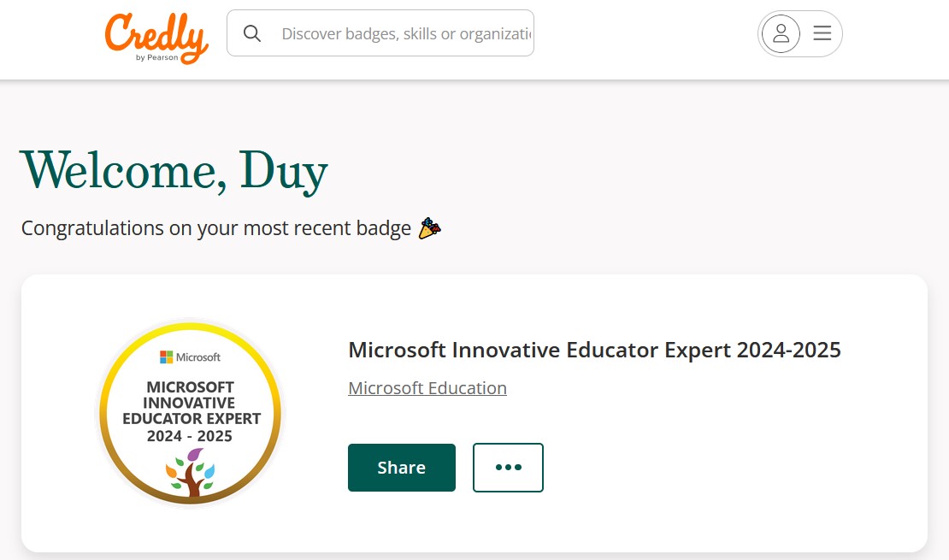Open the Microsoft Innovative Educator Expert 2024-2025 title

pos(594,350)
